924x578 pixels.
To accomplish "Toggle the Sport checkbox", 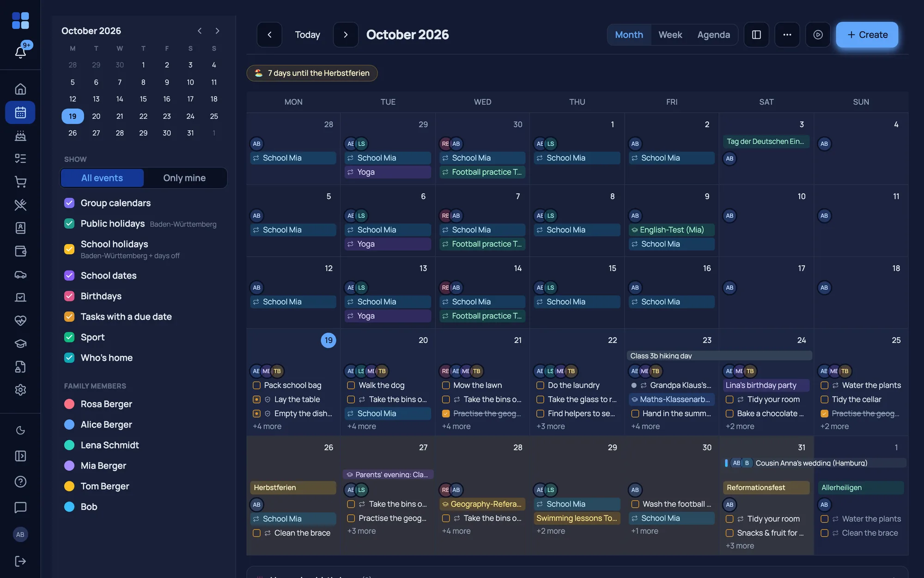I will tap(69, 337).
